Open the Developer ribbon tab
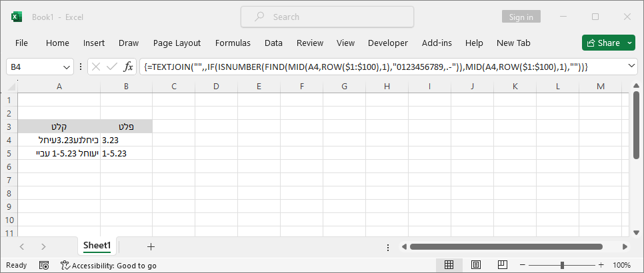Screen dimensions: 644x273 [x=387, y=43]
